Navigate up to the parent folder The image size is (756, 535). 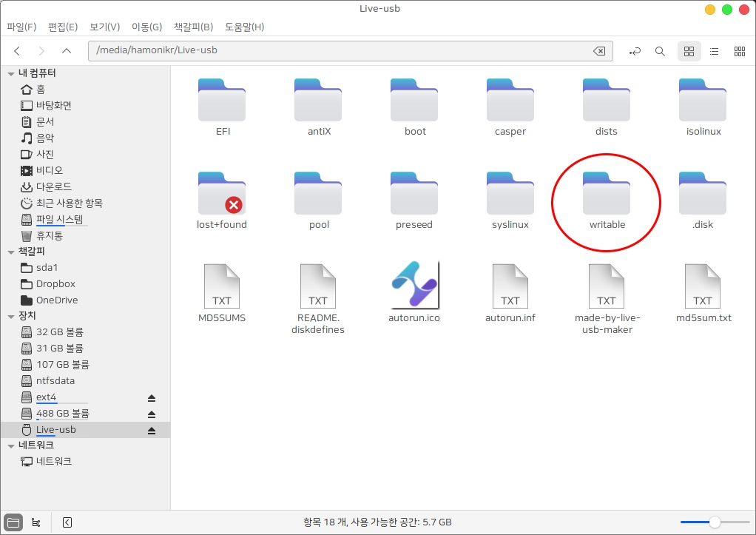click(x=67, y=51)
